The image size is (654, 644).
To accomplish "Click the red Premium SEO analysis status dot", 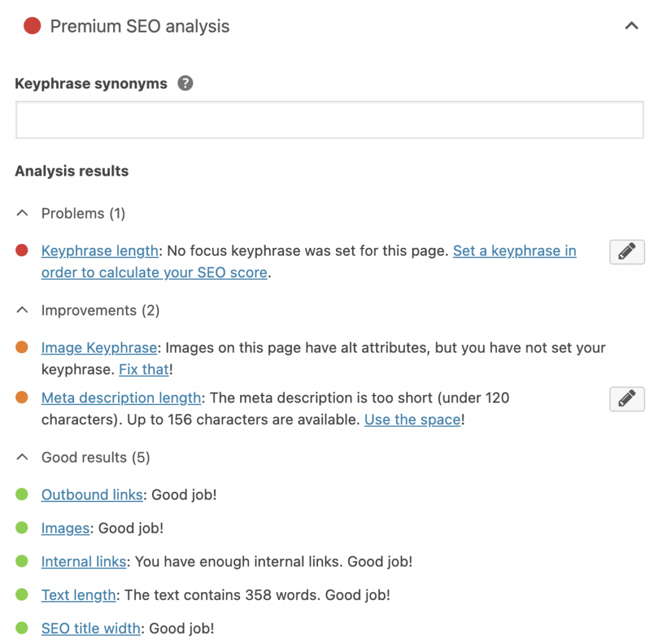I will pos(32,26).
